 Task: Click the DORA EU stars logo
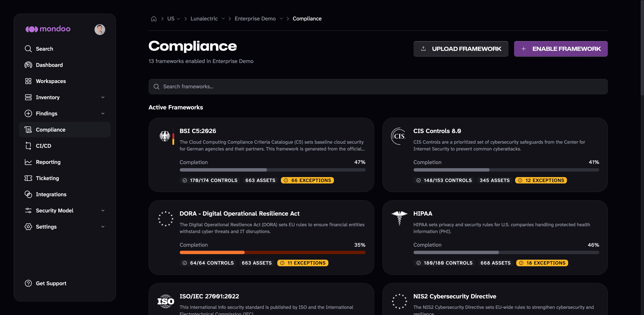click(x=165, y=219)
